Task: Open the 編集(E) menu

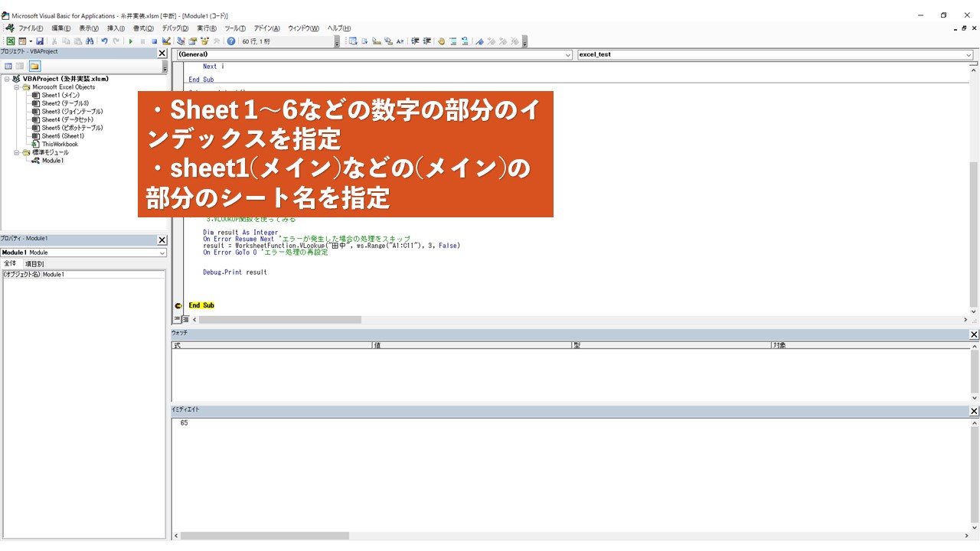Action: click(61, 28)
